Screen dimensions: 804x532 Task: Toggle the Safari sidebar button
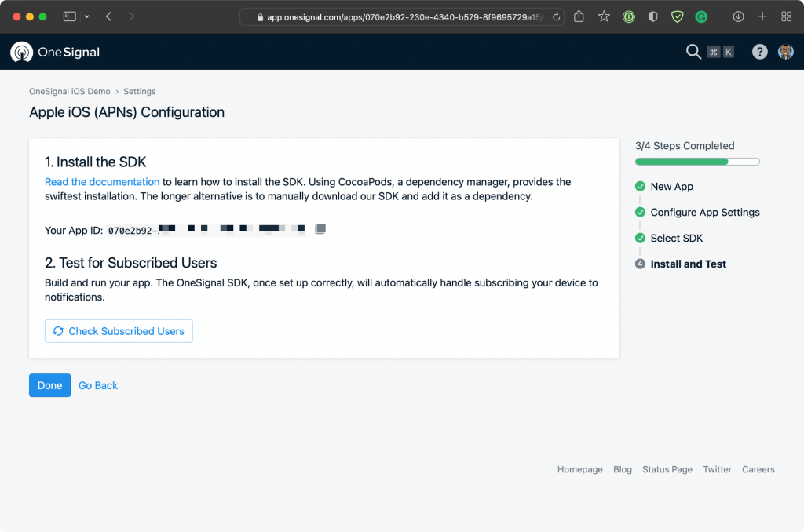tap(69, 17)
